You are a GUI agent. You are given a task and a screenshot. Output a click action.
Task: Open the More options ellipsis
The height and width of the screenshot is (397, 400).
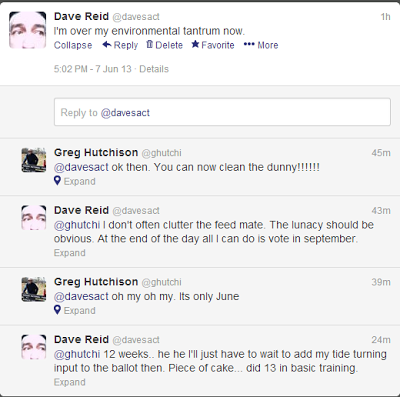click(249, 44)
